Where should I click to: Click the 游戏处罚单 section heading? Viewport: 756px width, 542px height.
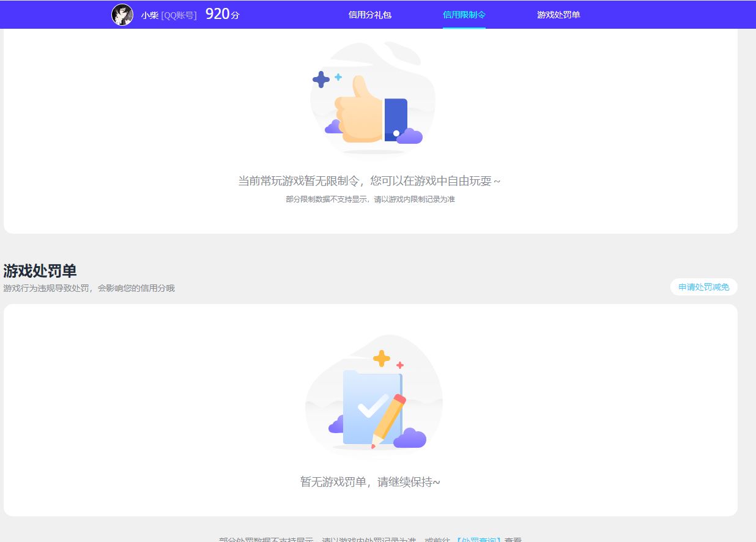coord(40,271)
